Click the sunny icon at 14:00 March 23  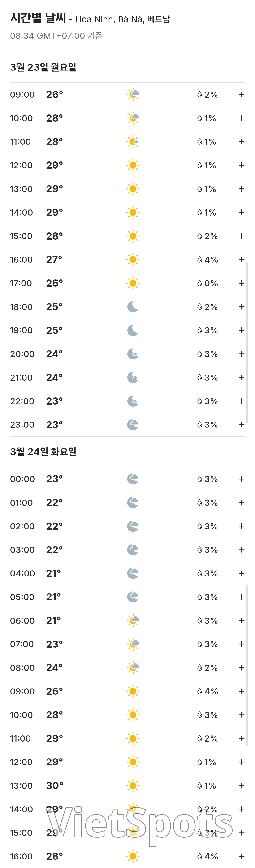tap(133, 212)
